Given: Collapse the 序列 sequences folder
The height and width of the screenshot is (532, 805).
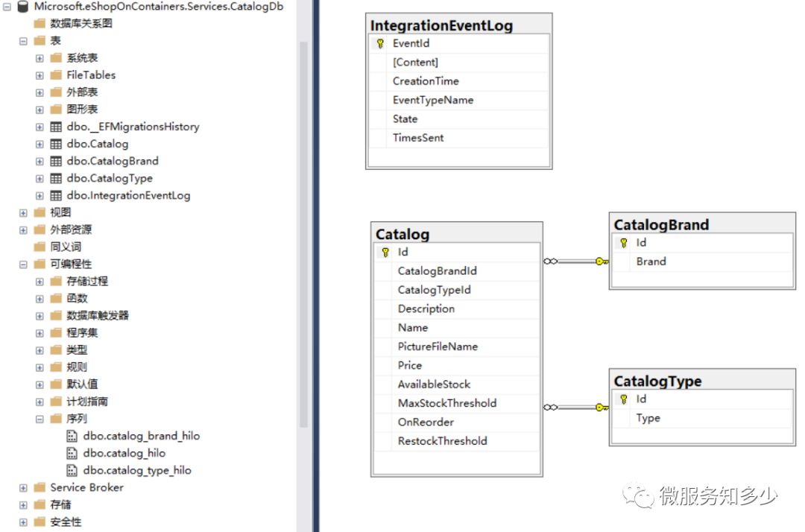Looking at the screenshot, I should (x=40, y=419).
